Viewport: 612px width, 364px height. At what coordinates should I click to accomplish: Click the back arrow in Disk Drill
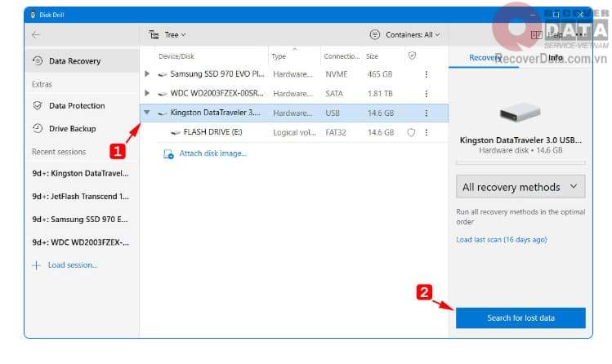click(x=35, y=34)
